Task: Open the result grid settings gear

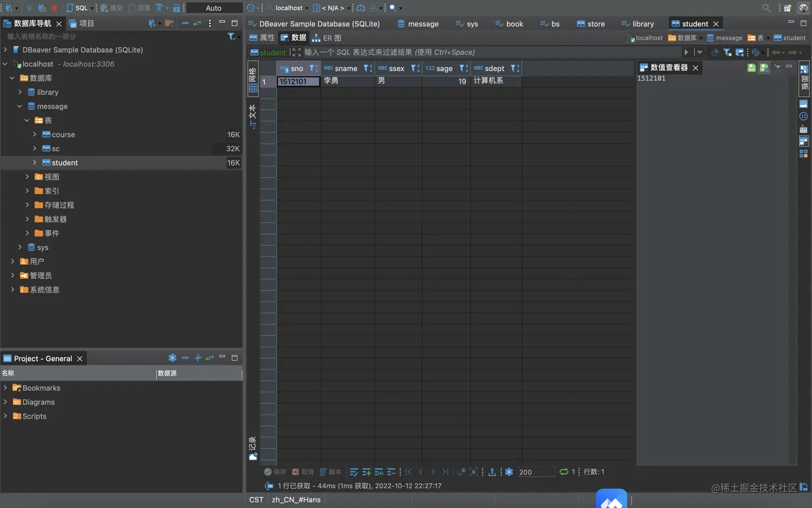Action: point(509,471)
